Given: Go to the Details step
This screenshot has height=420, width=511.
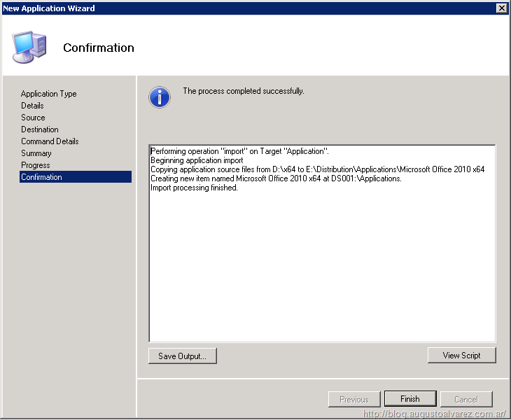Looking at the screenshot, I should click(x=32, y=106).
